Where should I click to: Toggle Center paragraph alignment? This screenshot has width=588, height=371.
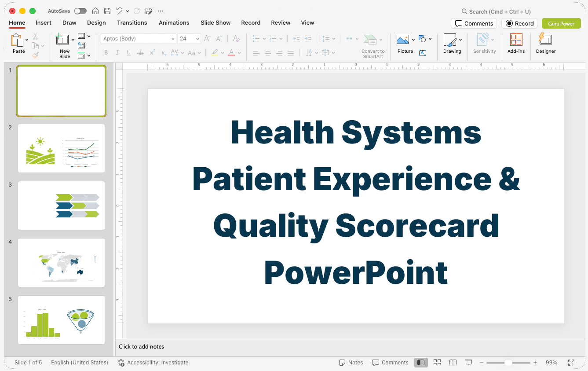(x=268, y=53)
